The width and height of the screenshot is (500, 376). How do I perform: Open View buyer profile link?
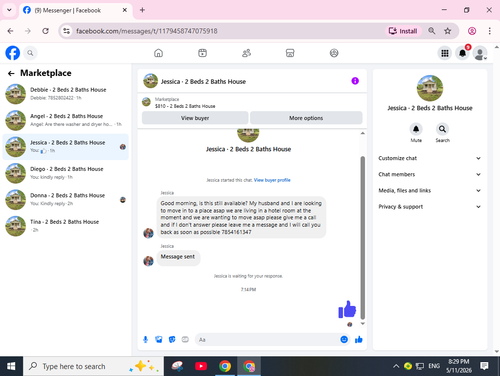point(272,180)
